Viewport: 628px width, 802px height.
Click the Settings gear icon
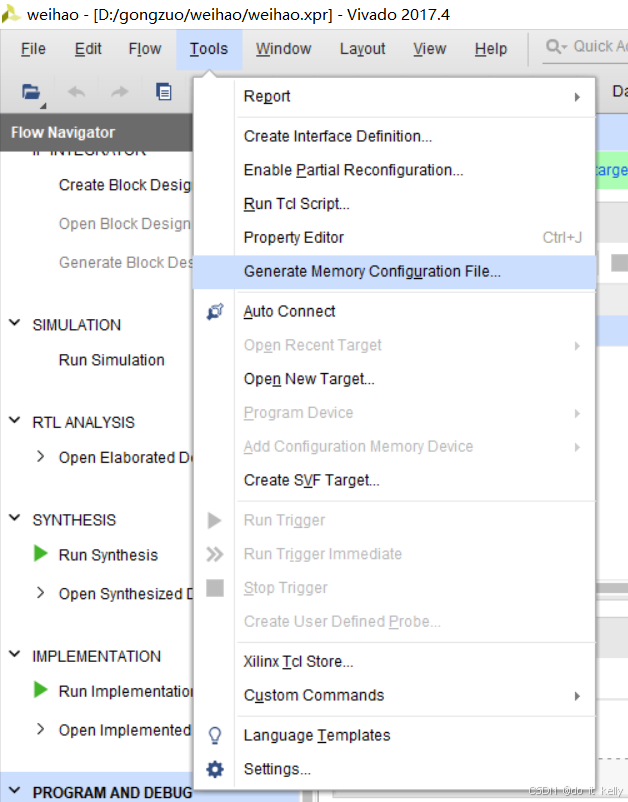coord(215,769)
